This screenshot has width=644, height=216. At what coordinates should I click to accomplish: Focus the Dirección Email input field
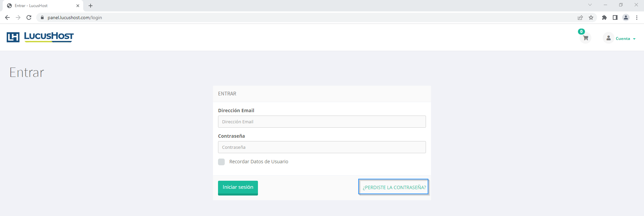pos(322,122)
